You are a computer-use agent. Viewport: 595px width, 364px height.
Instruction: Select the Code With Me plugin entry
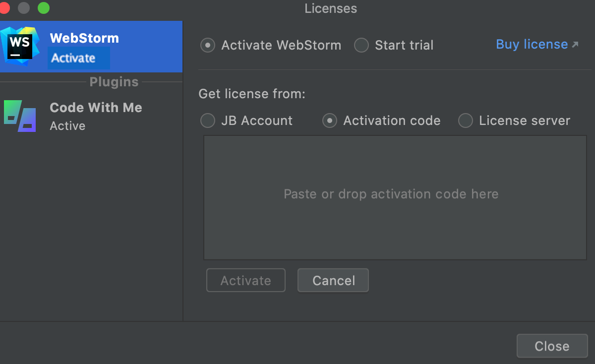(x=96, y=108)
